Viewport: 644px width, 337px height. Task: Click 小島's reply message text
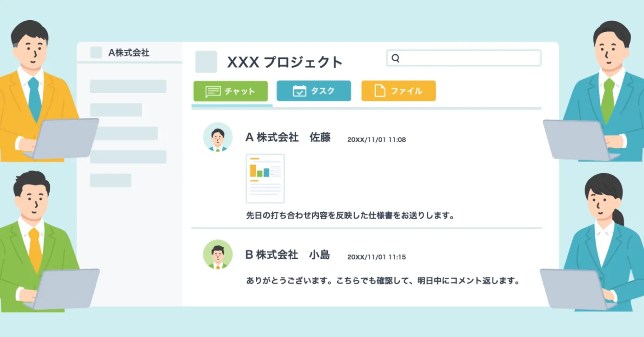click(x=384, y=280)
